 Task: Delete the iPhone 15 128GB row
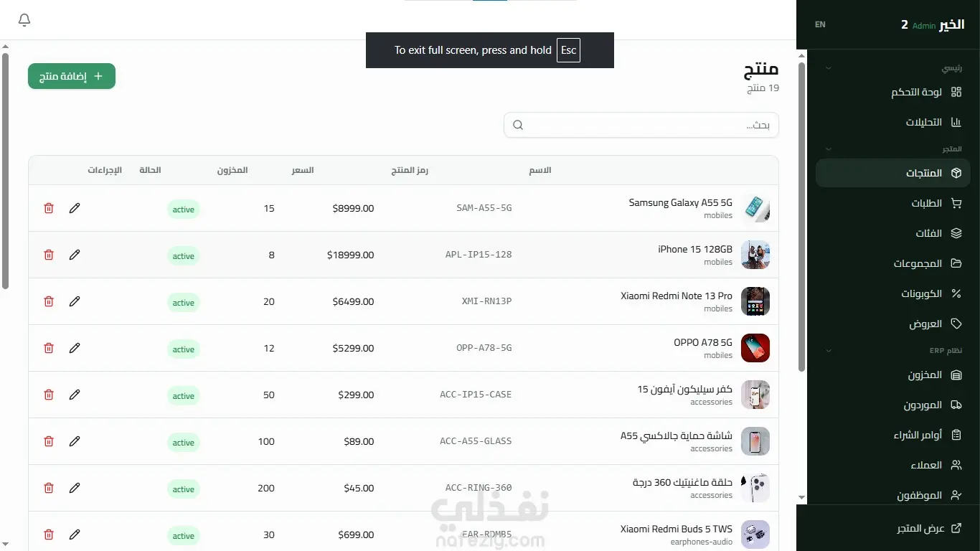click(x=49, y=255)
